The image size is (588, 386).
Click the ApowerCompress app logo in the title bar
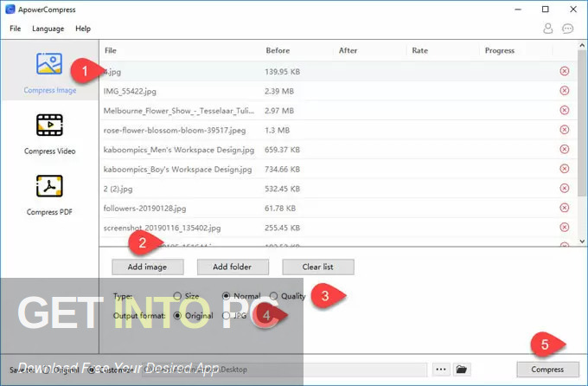tap(10, 10)
